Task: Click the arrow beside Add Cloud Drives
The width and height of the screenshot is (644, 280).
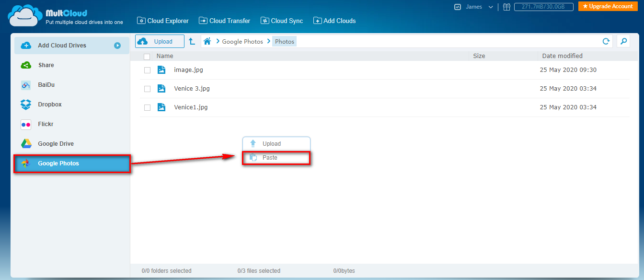Action: [117, 46]
